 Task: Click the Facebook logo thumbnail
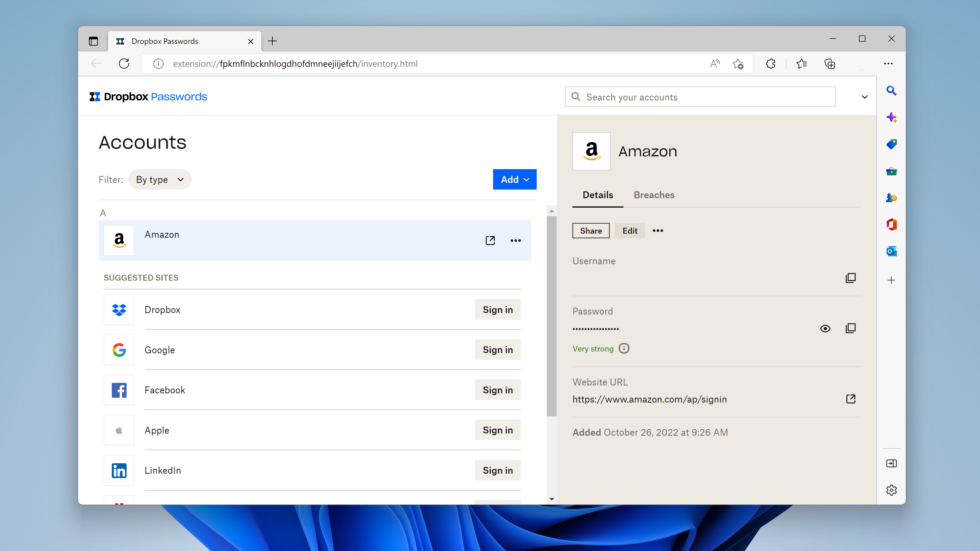tap(119, 390)
